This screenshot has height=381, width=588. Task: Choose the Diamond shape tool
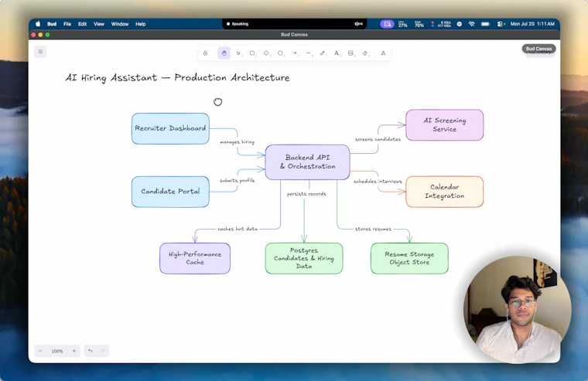(x=266, y=53)
